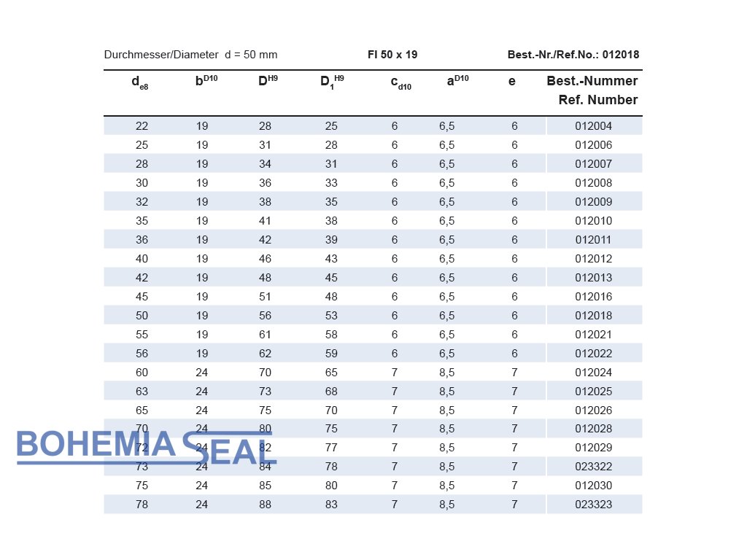Screen dimensions: 747x560
Task: Click reference number 012024
Action: [593, 373]
